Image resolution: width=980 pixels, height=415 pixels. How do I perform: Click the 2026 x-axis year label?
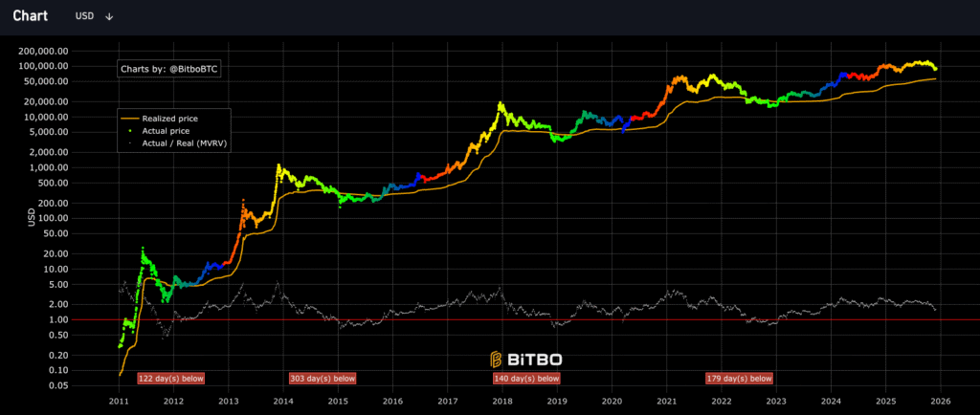941,402
